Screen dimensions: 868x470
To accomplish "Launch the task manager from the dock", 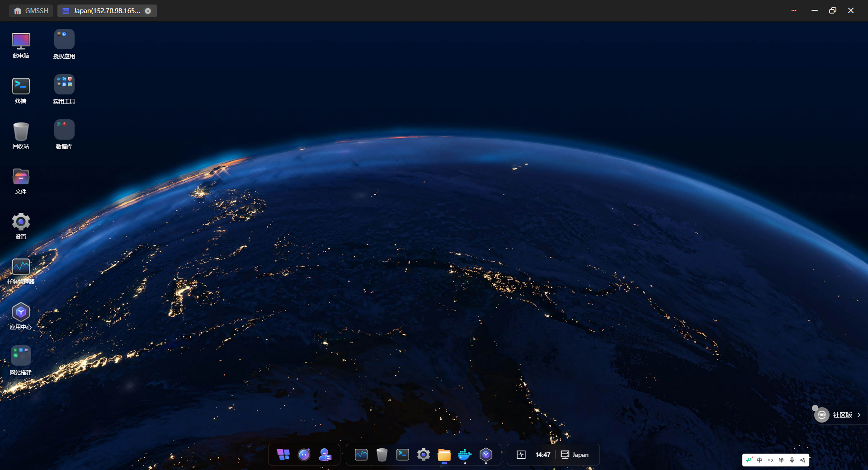I will point(361,455).
